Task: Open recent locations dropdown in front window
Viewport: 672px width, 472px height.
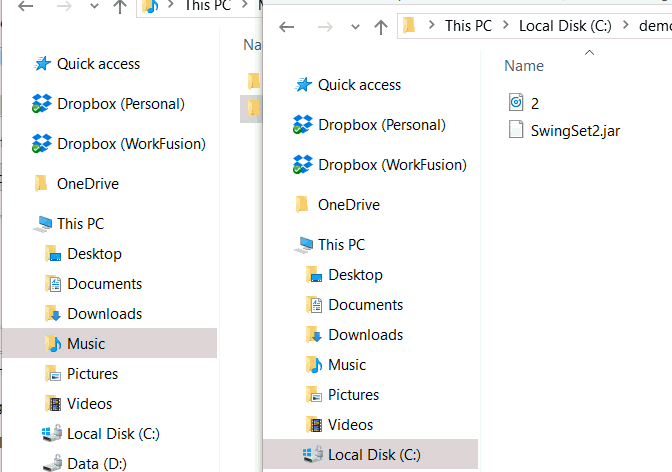Action: click(355, 27)
